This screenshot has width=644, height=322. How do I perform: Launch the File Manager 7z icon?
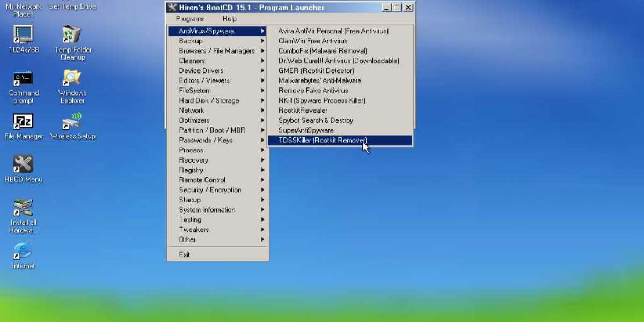point(23,122)
